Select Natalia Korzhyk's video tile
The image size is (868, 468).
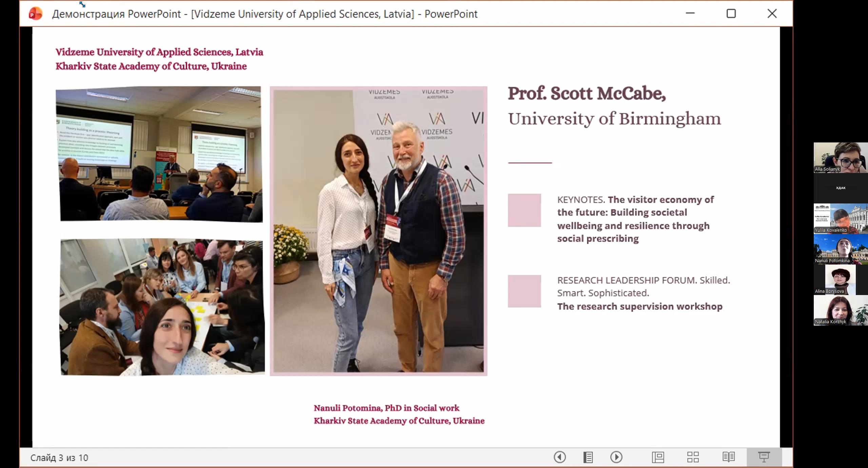(840, 310)
